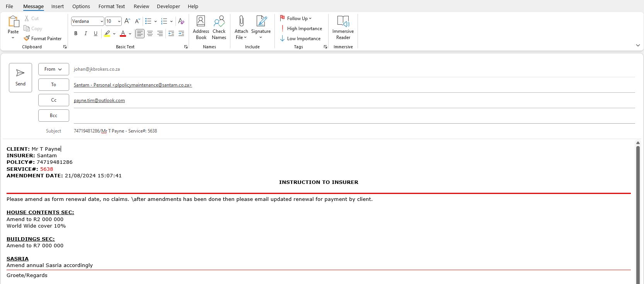The image size is (644, 284).
Task: Expand the Verdana font name dropdown
Action: [102, 21]
